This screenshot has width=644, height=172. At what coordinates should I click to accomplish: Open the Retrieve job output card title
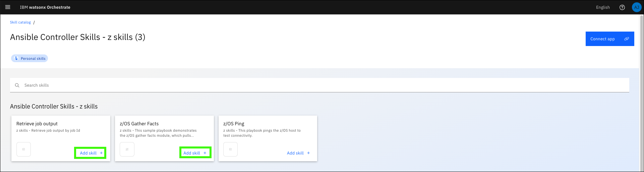click(x=37, y=124)
